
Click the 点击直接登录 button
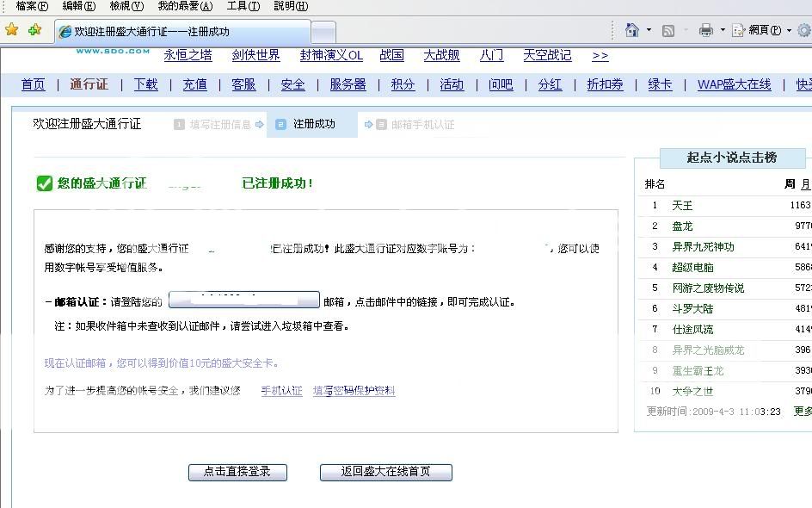pyautogui.click(x=237, y=472)
